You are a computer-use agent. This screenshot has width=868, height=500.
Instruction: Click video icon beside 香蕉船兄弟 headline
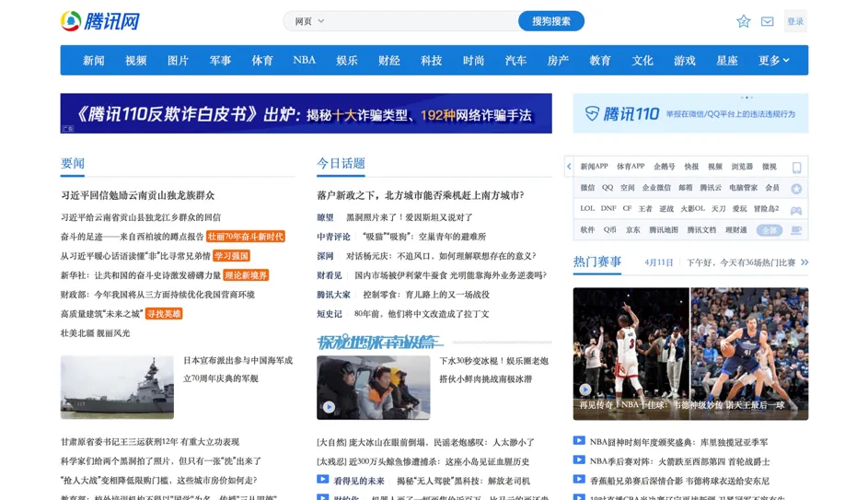[x=579, y=480]
